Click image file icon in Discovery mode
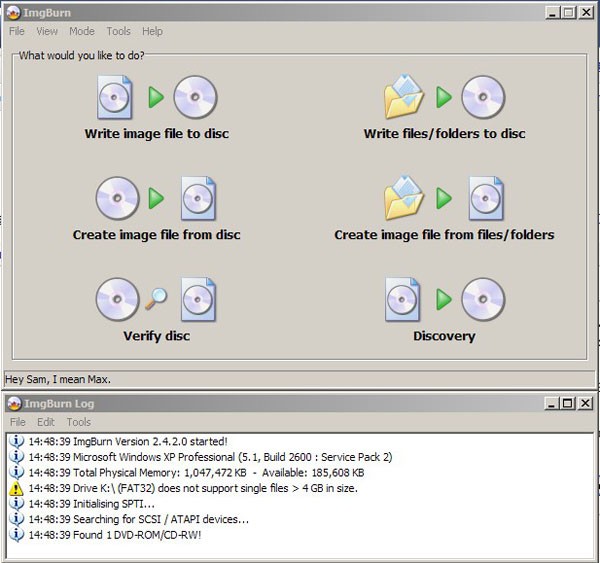The image size is (600, 563). point(402,299)
